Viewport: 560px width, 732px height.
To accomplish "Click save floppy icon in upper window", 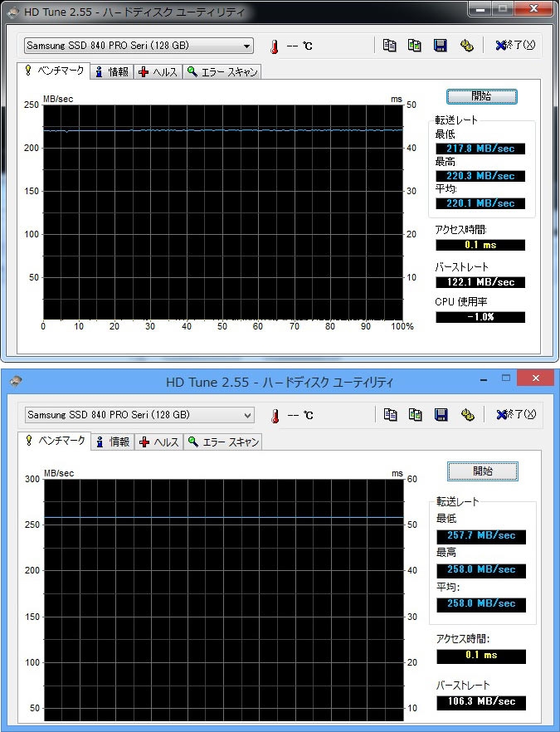I will click(x=440, y=46).
